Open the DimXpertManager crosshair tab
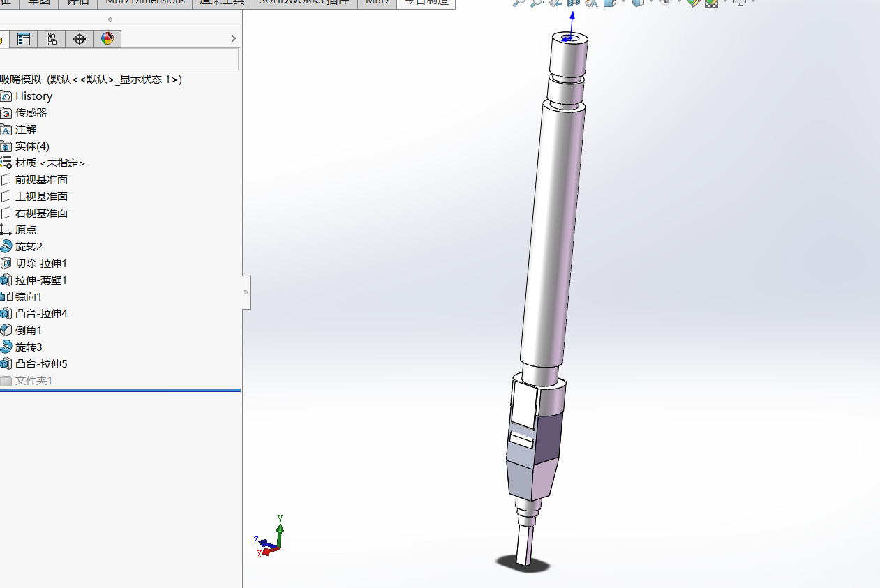 [79, 39]
